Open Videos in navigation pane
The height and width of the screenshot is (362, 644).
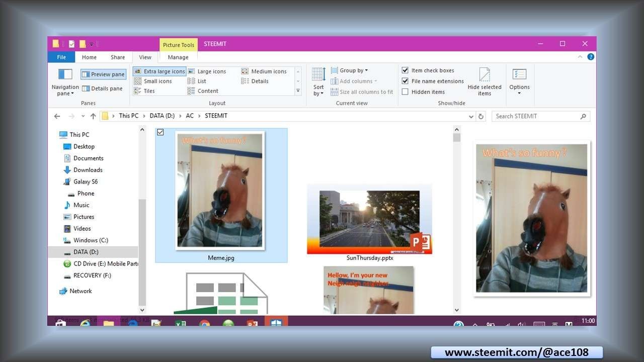77,228
